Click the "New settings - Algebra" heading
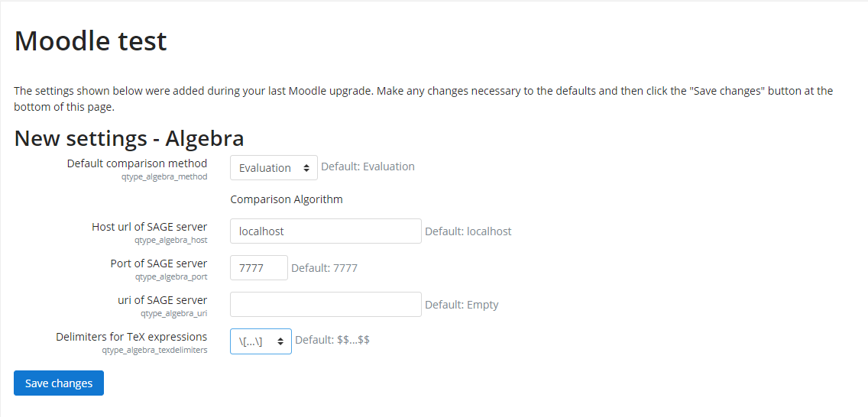Viewport: 868px width, 417px height. 129,138
